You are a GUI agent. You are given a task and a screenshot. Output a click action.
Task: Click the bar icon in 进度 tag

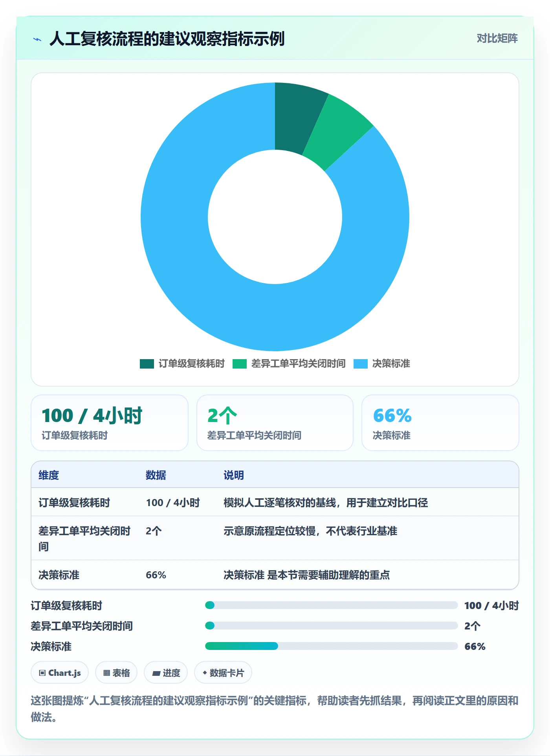tap(156, 673)
